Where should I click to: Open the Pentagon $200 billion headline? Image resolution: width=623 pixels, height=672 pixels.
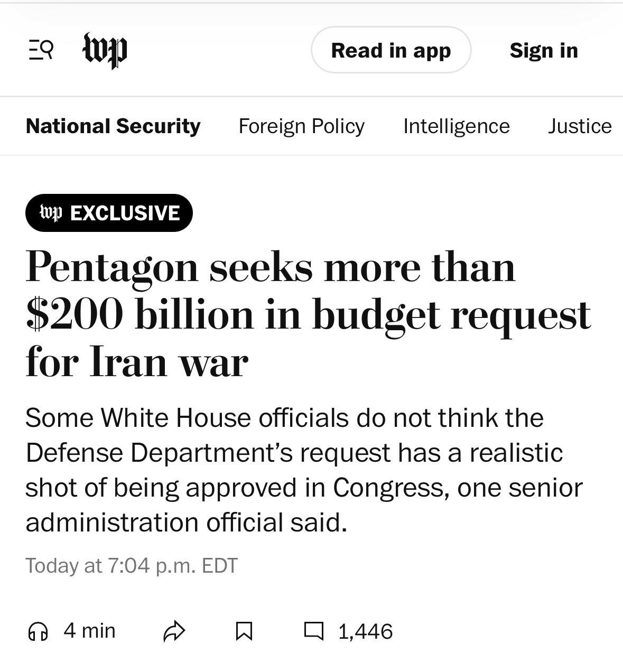(x=306, y=314)
